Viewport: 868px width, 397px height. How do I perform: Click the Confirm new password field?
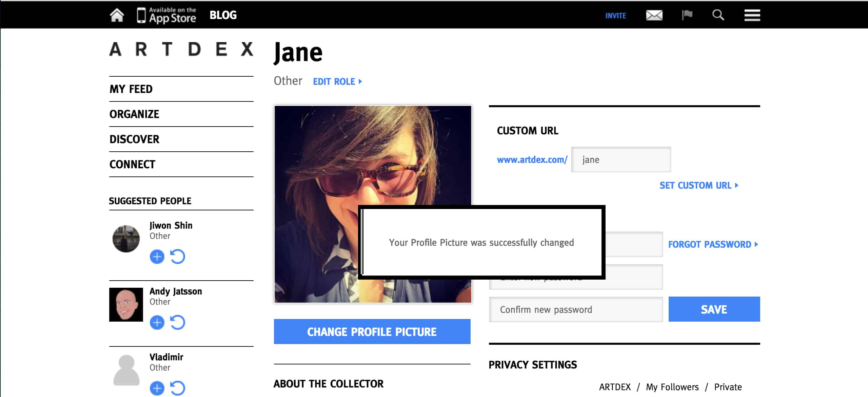[x=576, y=309]
